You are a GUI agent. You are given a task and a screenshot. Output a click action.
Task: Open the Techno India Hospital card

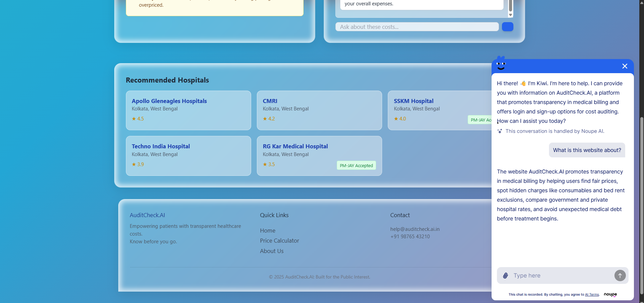point(188,156)
